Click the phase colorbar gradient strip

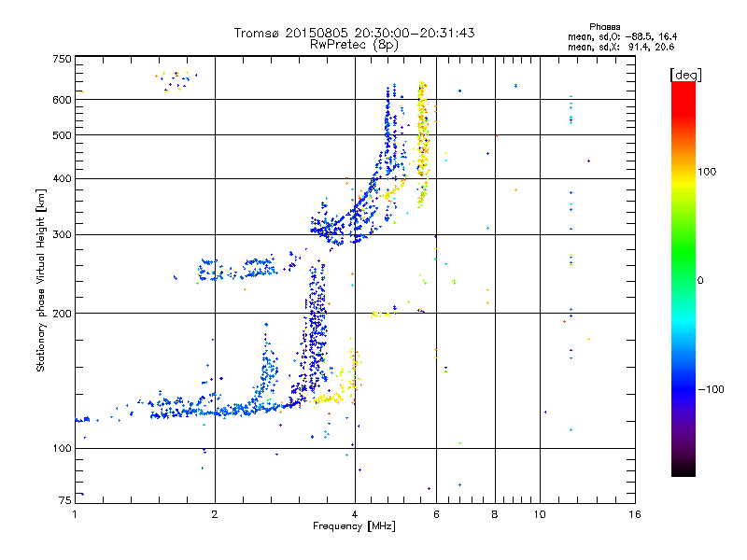point(684,279)
